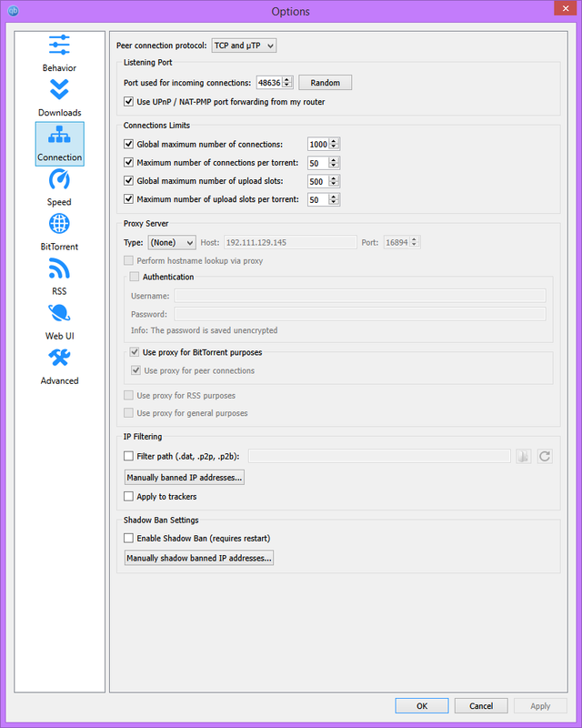Click the filter path input field
Screen dimensions: 582x728
click(x=379, y=457)
